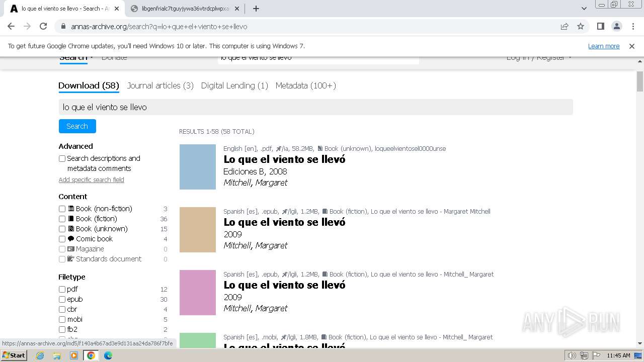This screenshot has width=644, height=362.
Task: Open the Chrome side panel
Action: click(x=601, y=27)
